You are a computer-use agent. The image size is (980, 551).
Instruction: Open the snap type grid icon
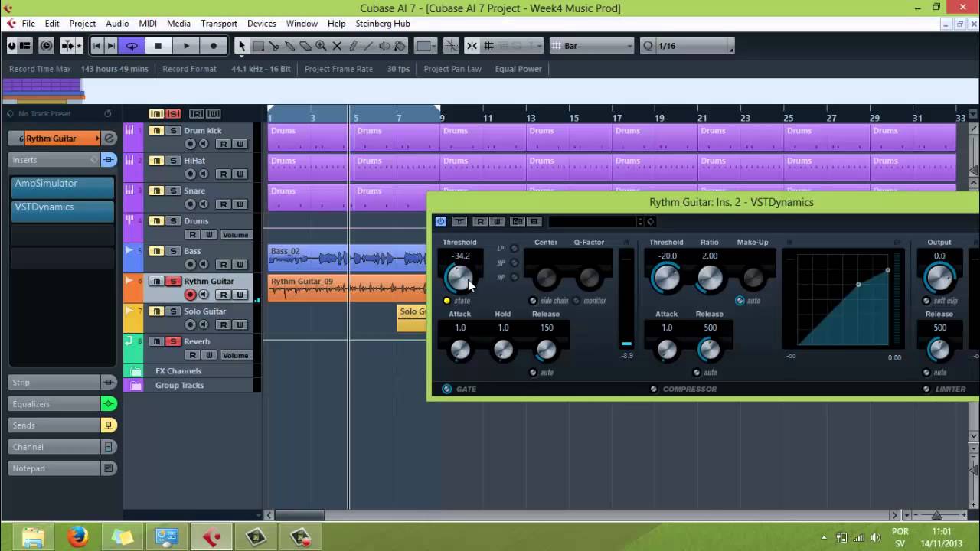click(x=489, y=46)
